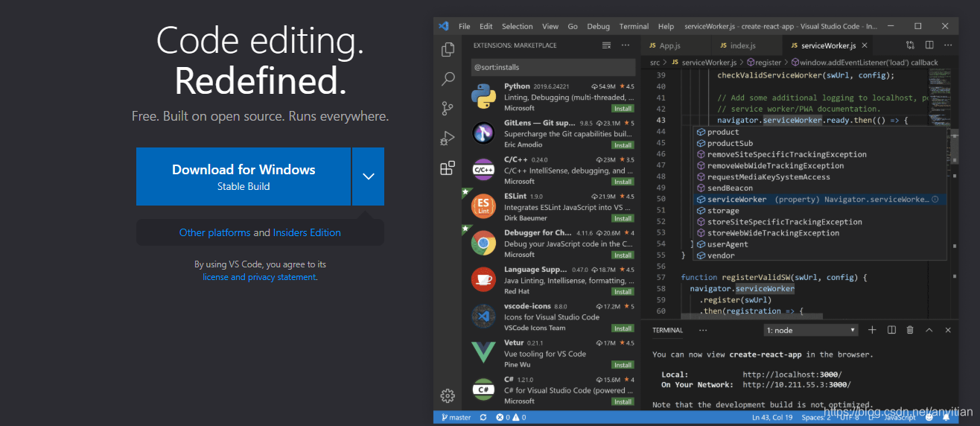Open the Edit menu
980x426 pixels.
pos(486,26)
